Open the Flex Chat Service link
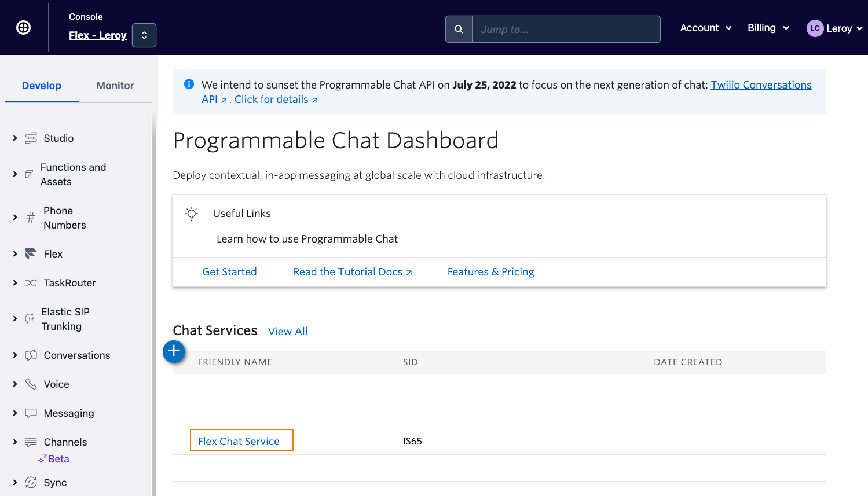The height and width of the screenshot is (496, 868). point(239,442)
